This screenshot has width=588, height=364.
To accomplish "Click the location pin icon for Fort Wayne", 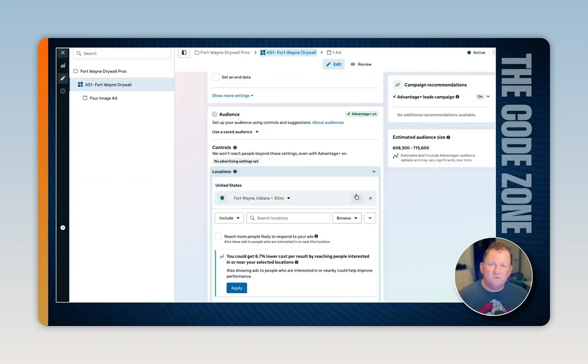I will tap(222, 198).
